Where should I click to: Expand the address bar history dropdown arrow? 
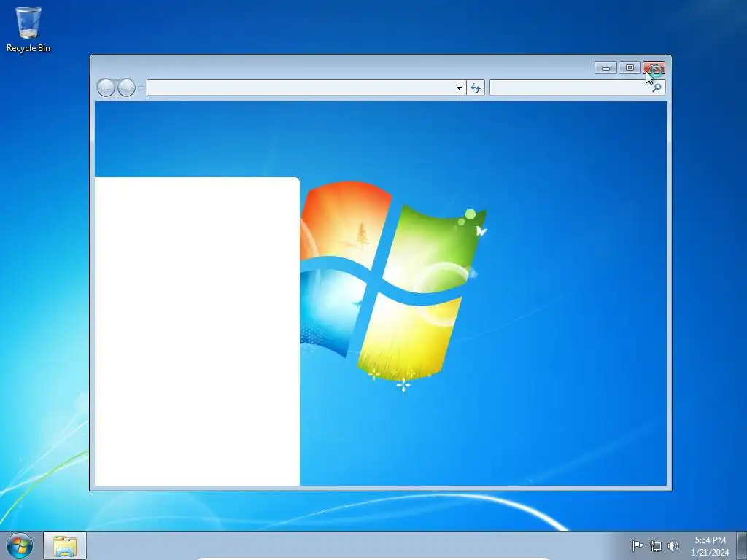tap(459, 87)
